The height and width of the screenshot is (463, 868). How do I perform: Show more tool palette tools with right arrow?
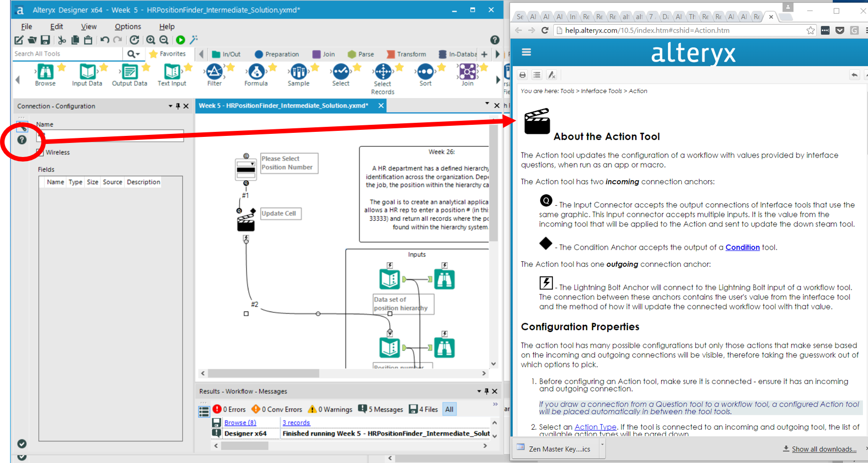[x=498, y=80]
